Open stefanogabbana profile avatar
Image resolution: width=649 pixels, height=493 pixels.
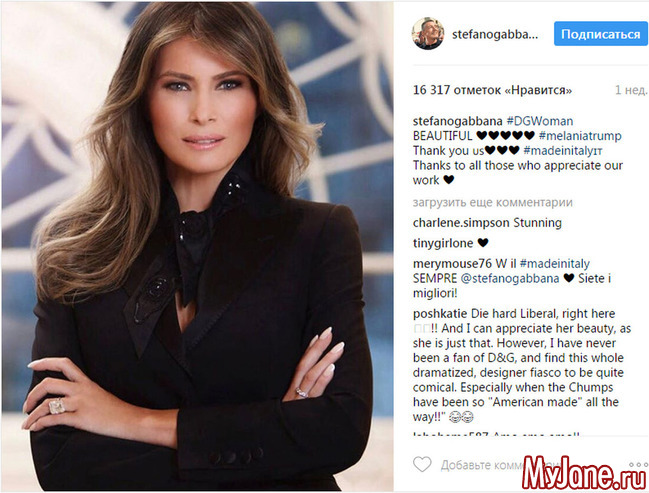428,34
